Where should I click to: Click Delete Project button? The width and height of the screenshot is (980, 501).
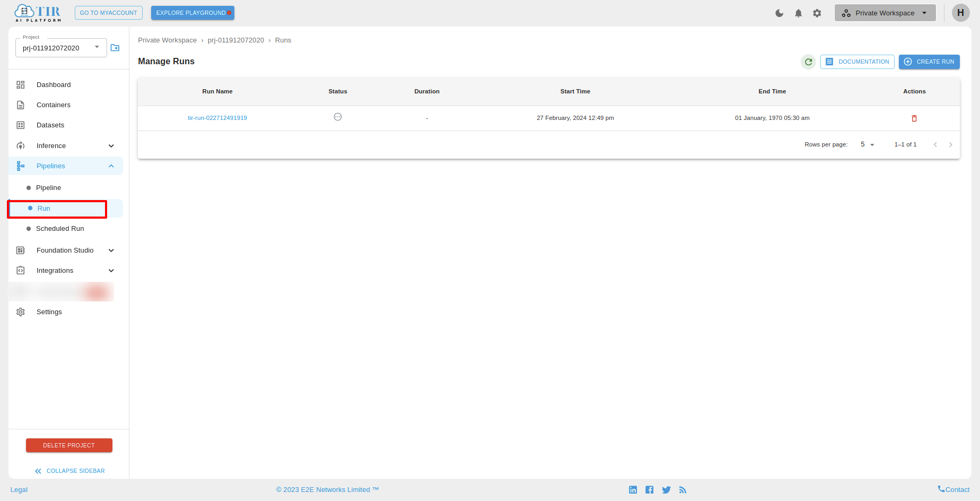click(69, 445)
